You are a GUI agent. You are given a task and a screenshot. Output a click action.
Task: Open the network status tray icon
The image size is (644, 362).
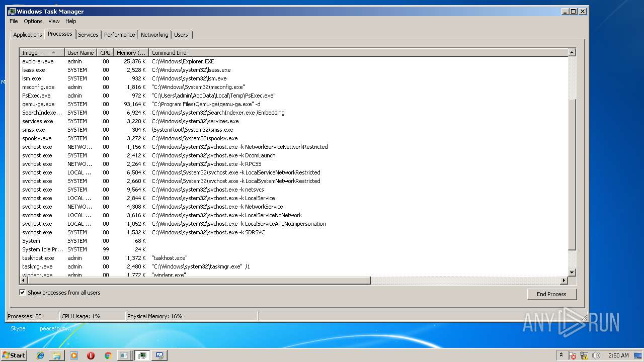pyautogui.click(x=584, y=355)
